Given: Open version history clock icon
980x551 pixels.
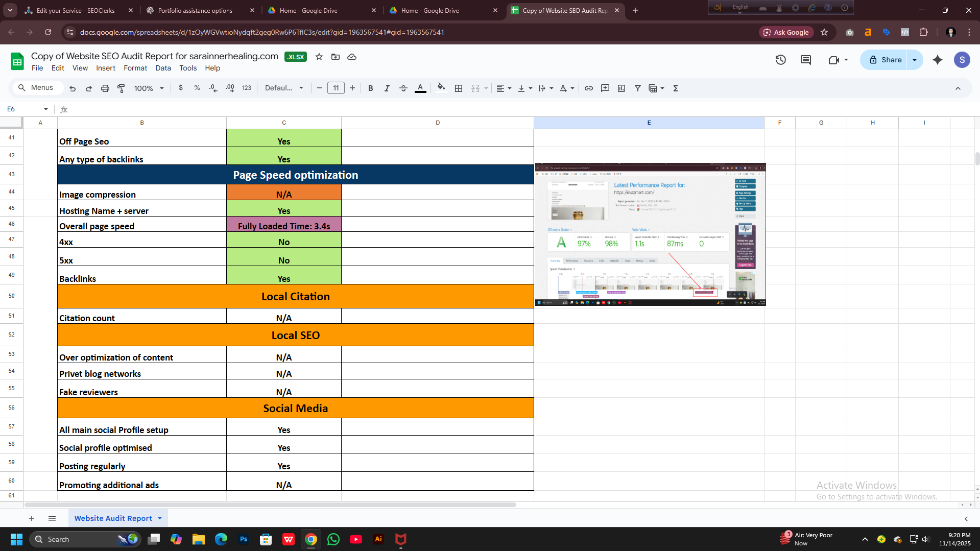Looking at the screenshot, I should point(780,60).
